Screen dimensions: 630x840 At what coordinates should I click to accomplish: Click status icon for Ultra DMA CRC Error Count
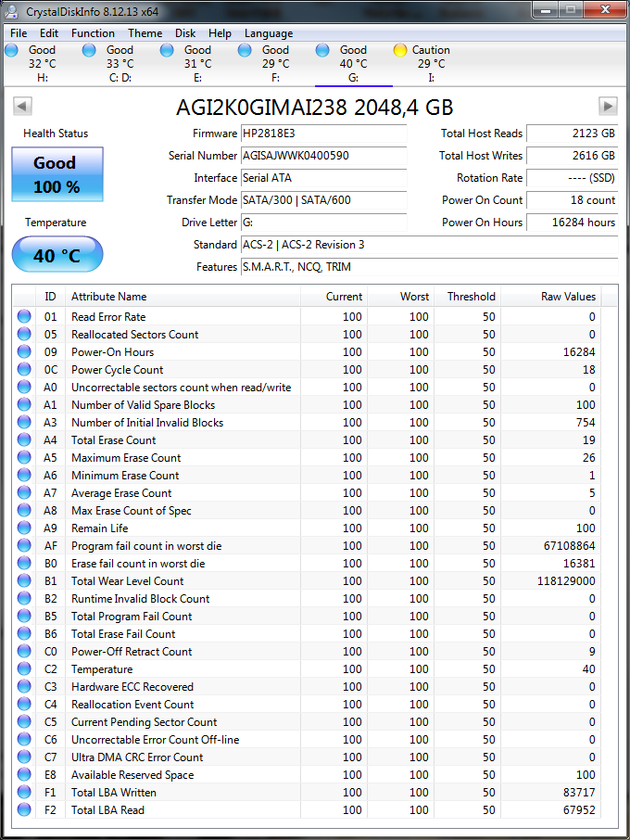(24, 757)
